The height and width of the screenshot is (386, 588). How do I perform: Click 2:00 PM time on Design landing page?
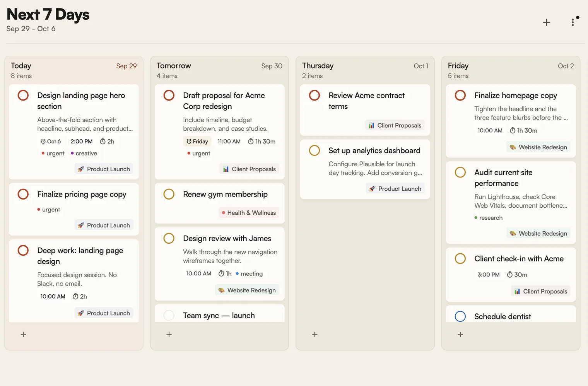click(x=82, y=142)
